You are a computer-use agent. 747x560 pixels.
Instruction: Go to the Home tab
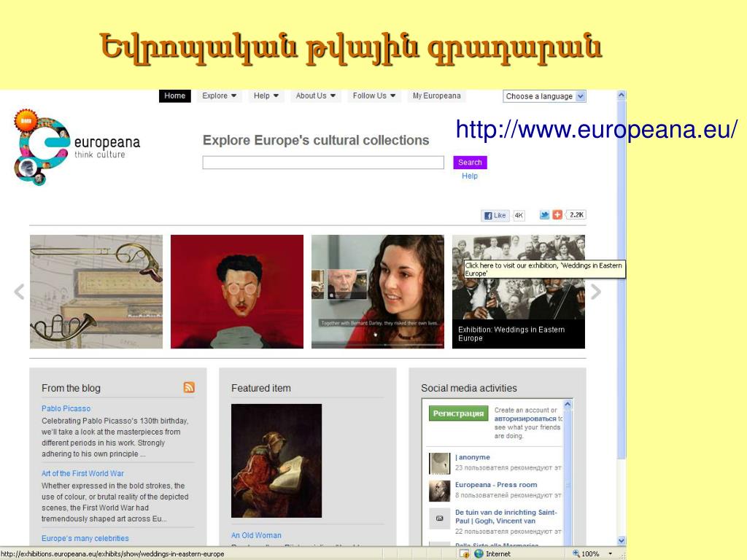point(175,96)
